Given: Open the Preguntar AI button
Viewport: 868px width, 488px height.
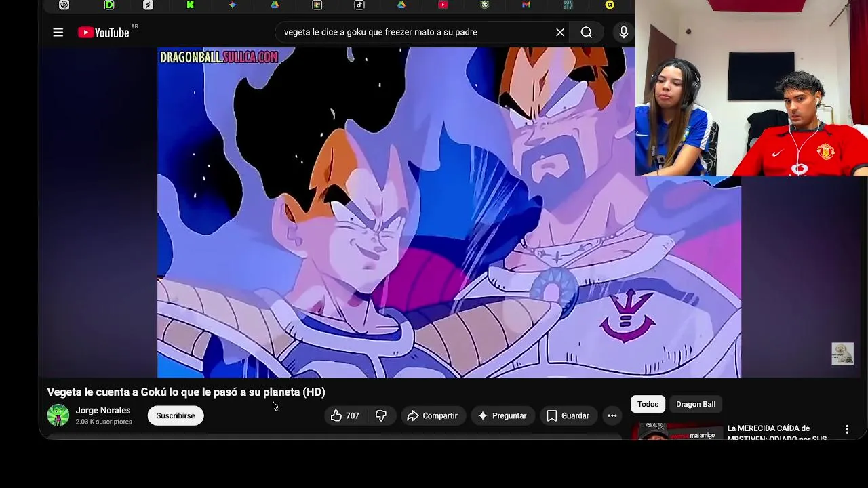Looking at the screenshot, I should 502,415.
